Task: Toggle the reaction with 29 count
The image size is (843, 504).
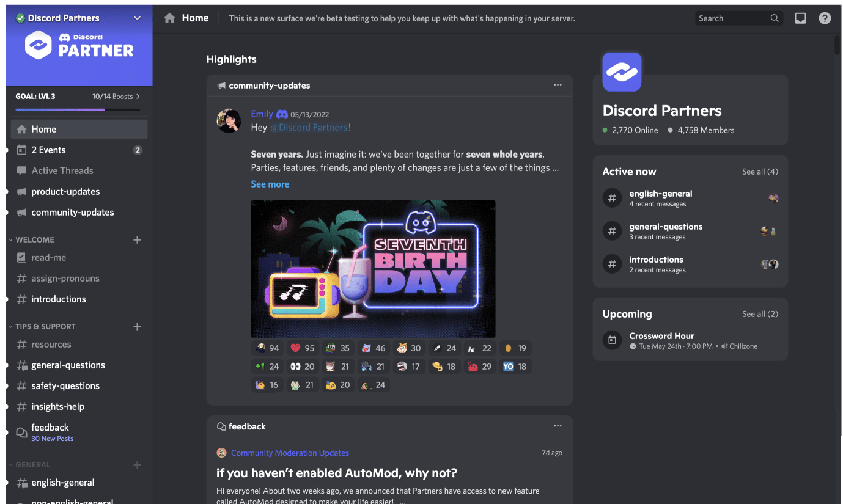Action: (480, 367)
